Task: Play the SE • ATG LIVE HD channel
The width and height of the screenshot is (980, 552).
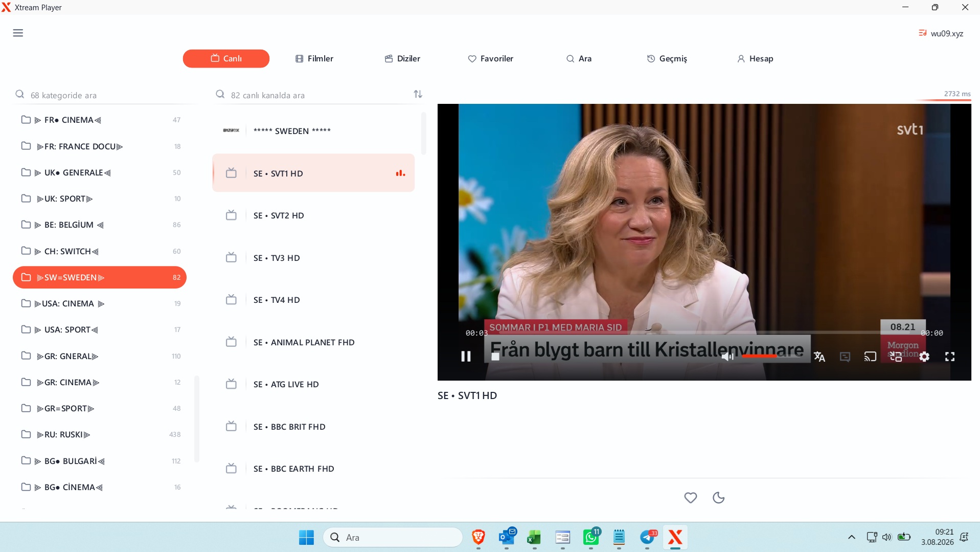Action: [x=313, y=384]
